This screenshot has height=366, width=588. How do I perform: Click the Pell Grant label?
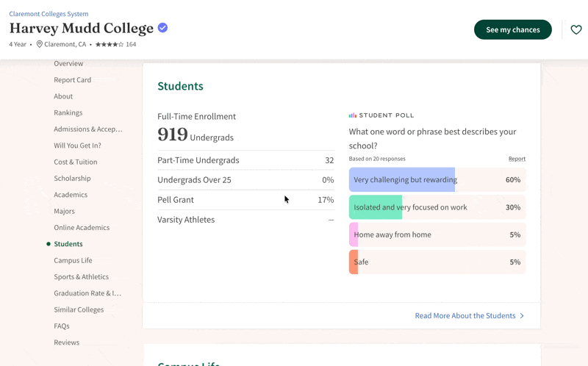click(x=176, y=200)
